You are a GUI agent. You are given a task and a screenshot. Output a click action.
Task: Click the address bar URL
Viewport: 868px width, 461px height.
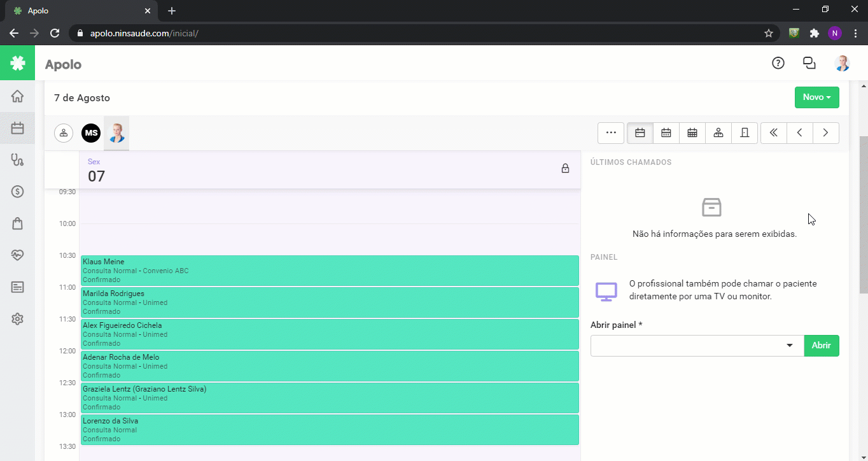pyautogui.click(x=144, y=33)
